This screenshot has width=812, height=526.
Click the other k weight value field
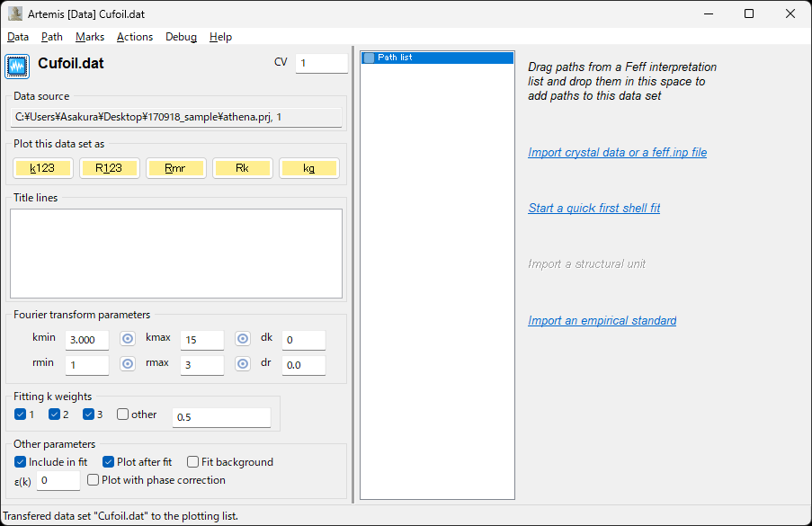coord(221,417)
